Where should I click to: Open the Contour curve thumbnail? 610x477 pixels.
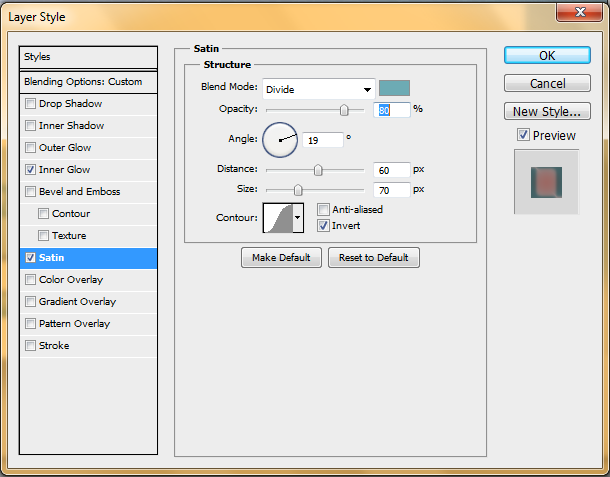tap(277, 217)
